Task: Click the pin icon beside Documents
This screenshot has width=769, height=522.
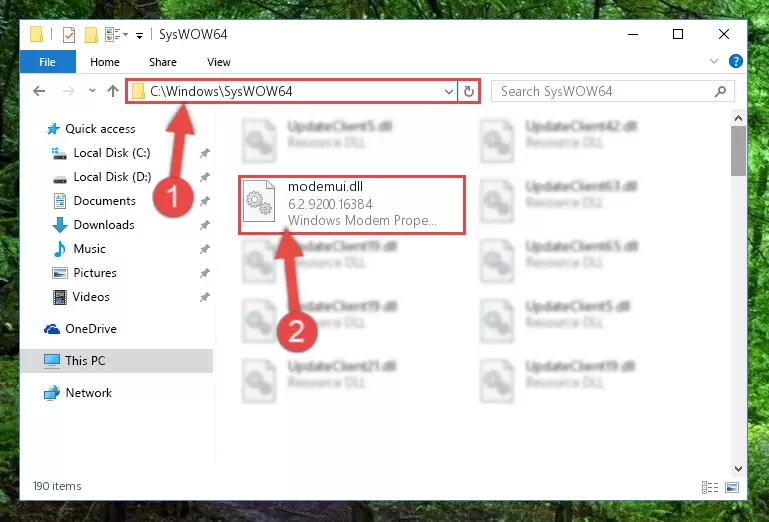Action: coord(205,201)
